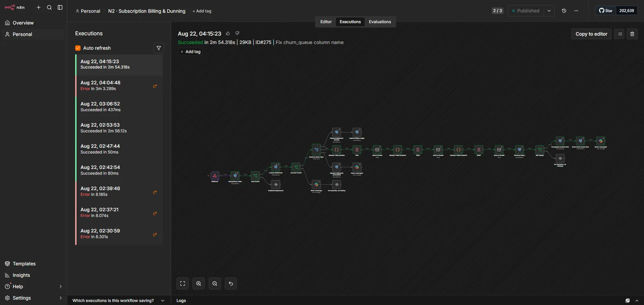Image resolution: width=644 pixels, height=305 pixels.
Task: Open the Published dropdown arrow
Action: pos(549,11)
